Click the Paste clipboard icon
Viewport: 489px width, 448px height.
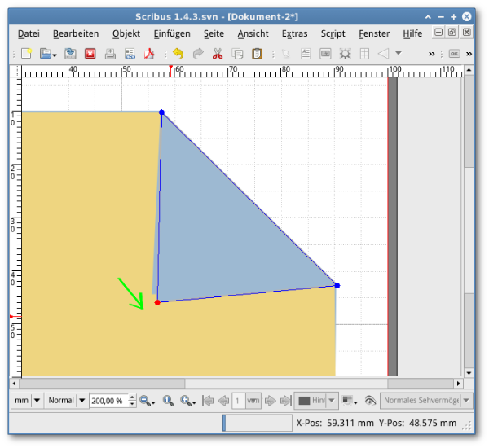pos(257,54)
